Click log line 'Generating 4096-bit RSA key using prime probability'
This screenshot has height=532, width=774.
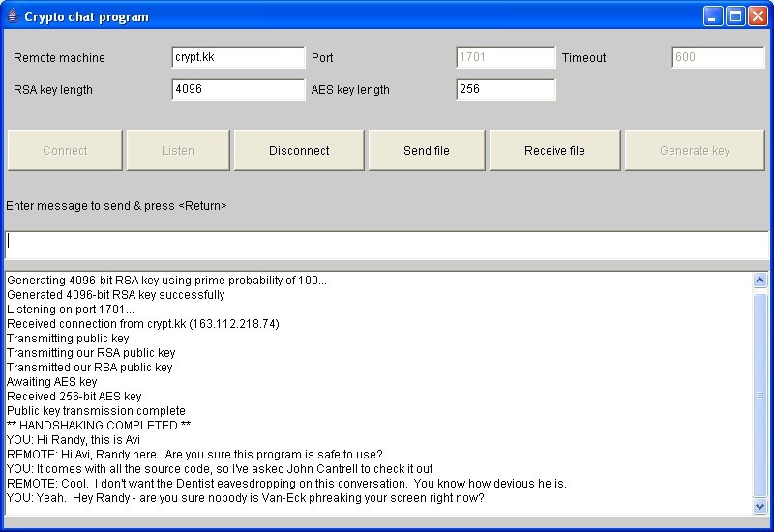[166, 281]
